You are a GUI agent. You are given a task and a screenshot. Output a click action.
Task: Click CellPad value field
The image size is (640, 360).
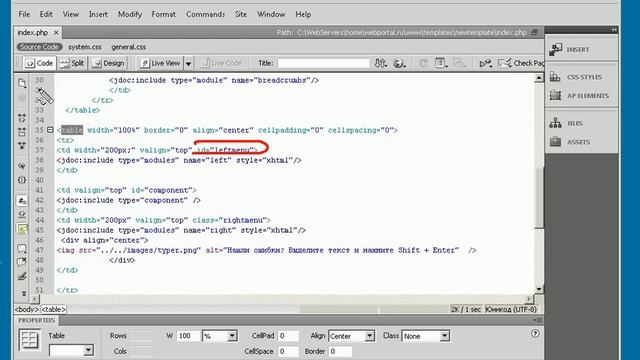288,336
